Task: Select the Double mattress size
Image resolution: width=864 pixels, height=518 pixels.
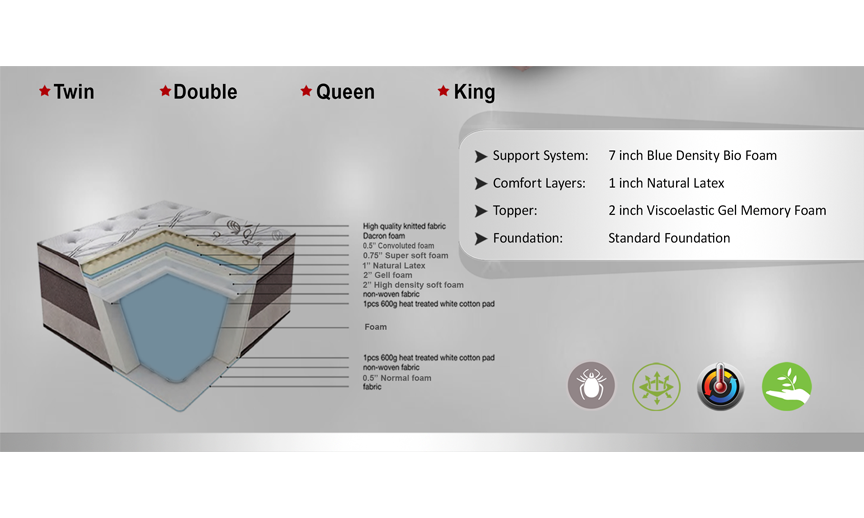Action: click(x=205, y=92)
